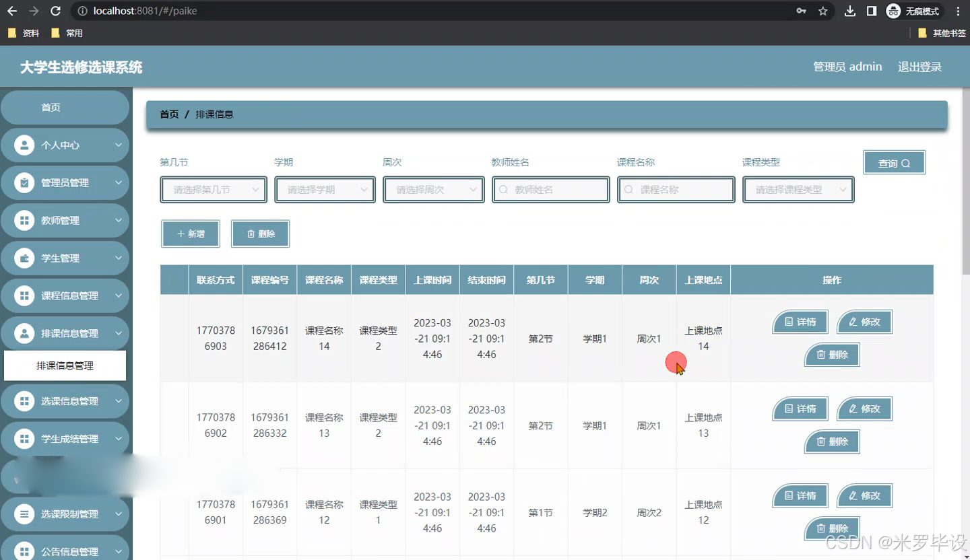
Task: Open 详情 for 课程名称13 row
Action: [x=800, y=409]
